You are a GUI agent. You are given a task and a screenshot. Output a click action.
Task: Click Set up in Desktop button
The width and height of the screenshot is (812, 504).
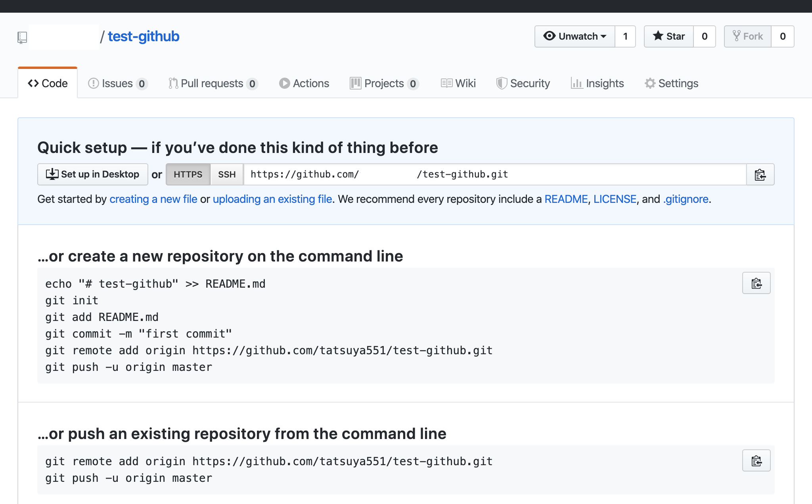(93, 174)
